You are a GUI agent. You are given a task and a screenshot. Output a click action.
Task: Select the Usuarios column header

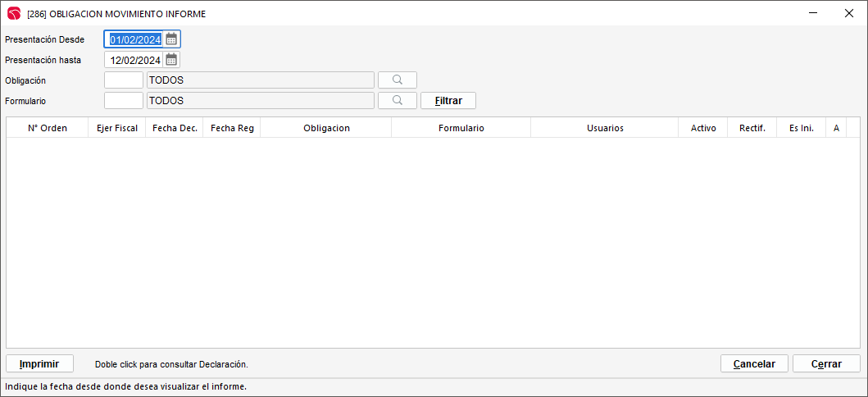pos(605,128)
